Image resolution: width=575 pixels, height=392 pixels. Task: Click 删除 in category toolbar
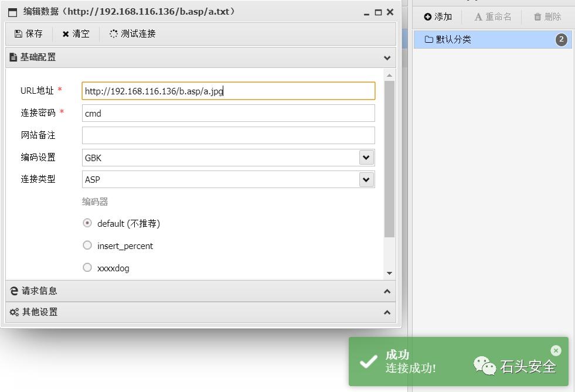click(547, 17)
